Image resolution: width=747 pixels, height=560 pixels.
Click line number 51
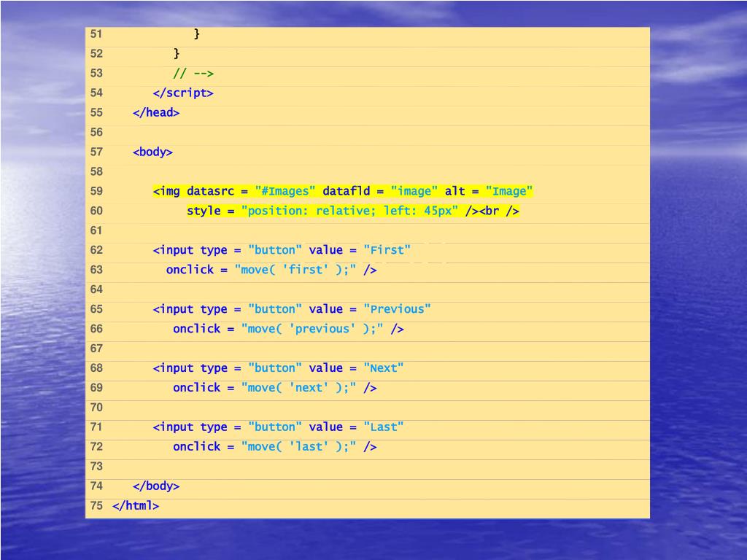coord(96,34)
